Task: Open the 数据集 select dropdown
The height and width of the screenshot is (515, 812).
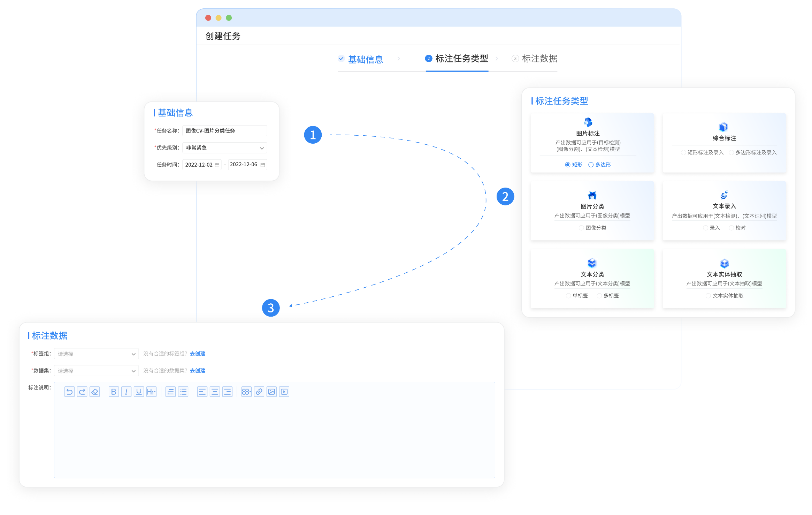Action: [x=97, y=371]
